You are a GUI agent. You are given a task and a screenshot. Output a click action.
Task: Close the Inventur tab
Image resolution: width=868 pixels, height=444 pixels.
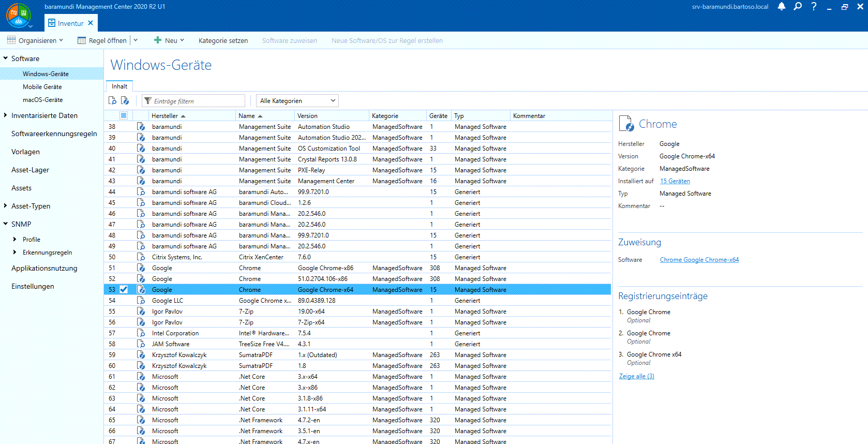click(91, 23)
